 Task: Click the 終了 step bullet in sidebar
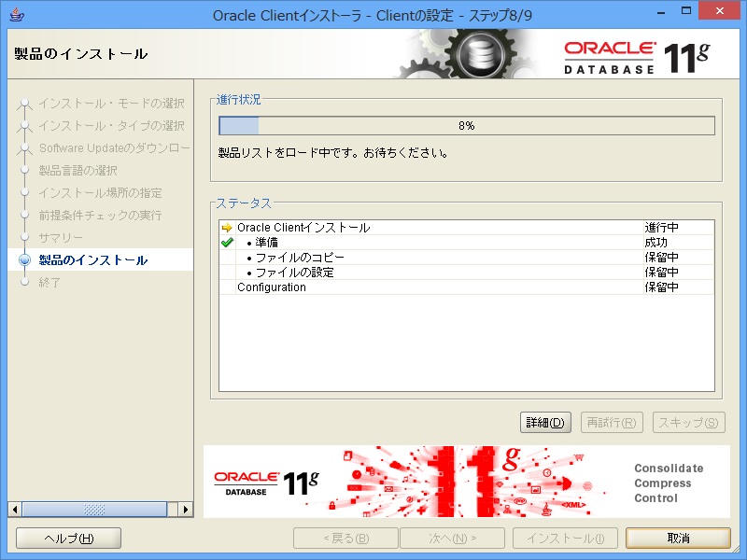pyautogui.click(x=25, y=283)
